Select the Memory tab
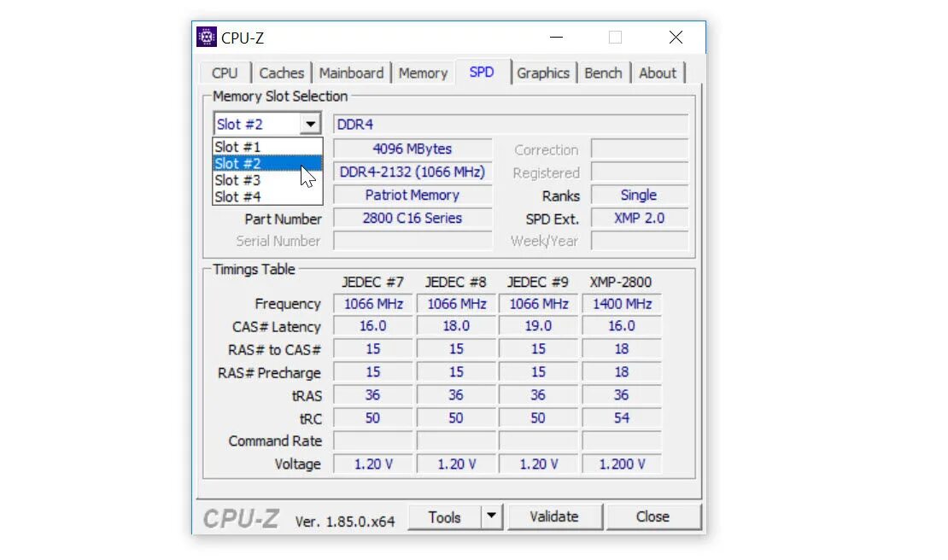Viewport: 948px width, 560px height. pos(423,73)
